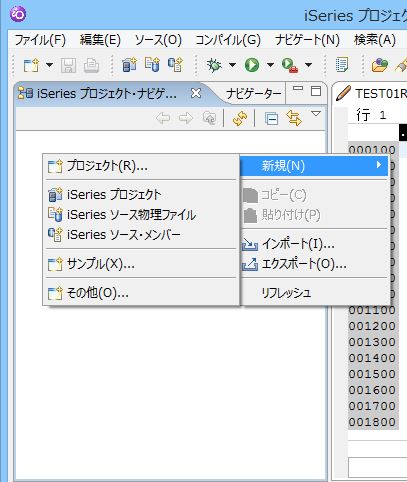Switch to the ナビゲーター tab

point(253,94)
